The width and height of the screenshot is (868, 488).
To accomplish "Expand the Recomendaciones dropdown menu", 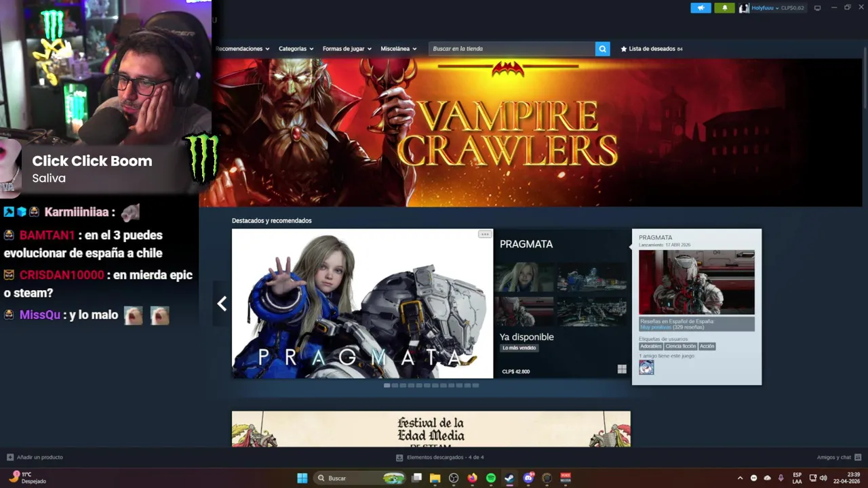I will [x=243, y=49].
